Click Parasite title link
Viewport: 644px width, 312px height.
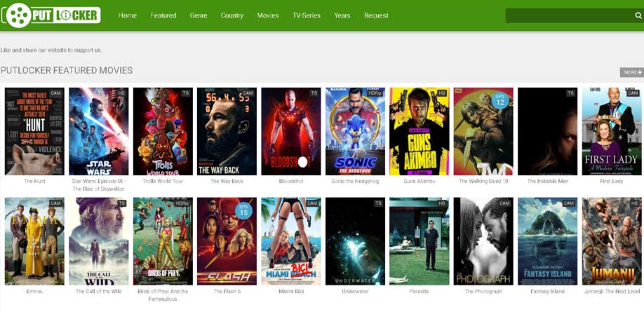coord(420,291)
